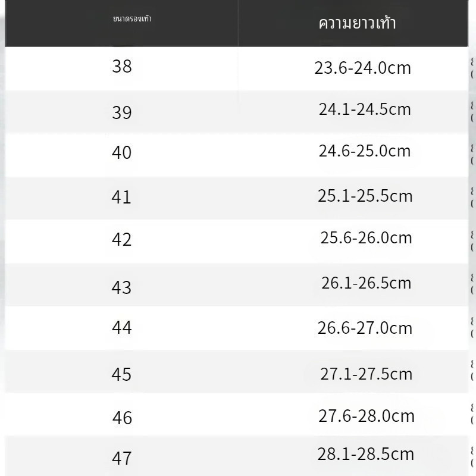
Task: Click the 27.1-27.5cm measurement cell
Action: [x=366, y=374]
